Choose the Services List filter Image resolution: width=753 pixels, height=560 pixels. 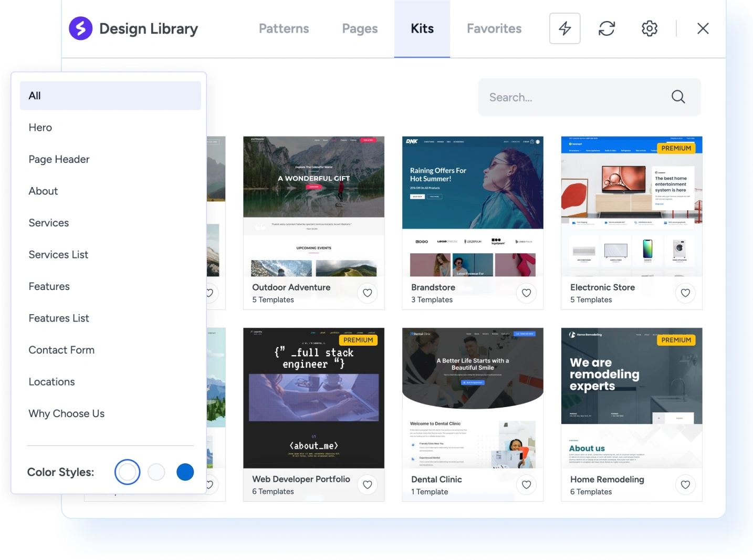[x=58, y=255]
